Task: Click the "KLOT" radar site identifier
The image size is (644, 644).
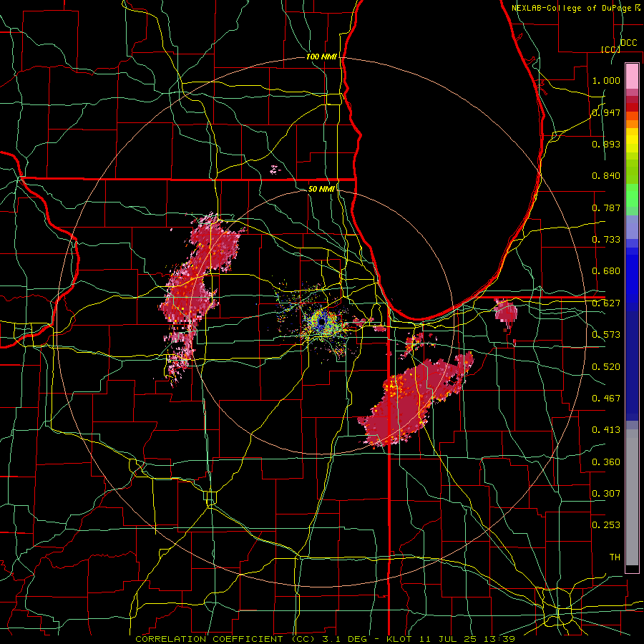Action: 399,639
